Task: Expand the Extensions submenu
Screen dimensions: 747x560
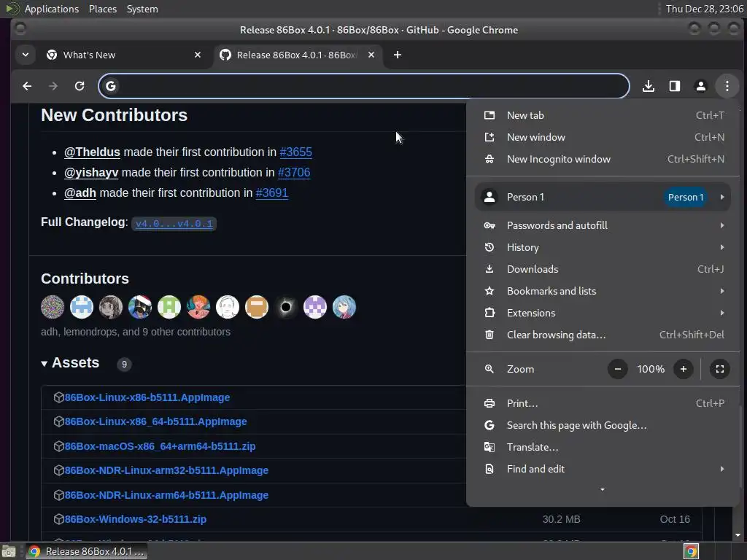Action: point(603,313)
